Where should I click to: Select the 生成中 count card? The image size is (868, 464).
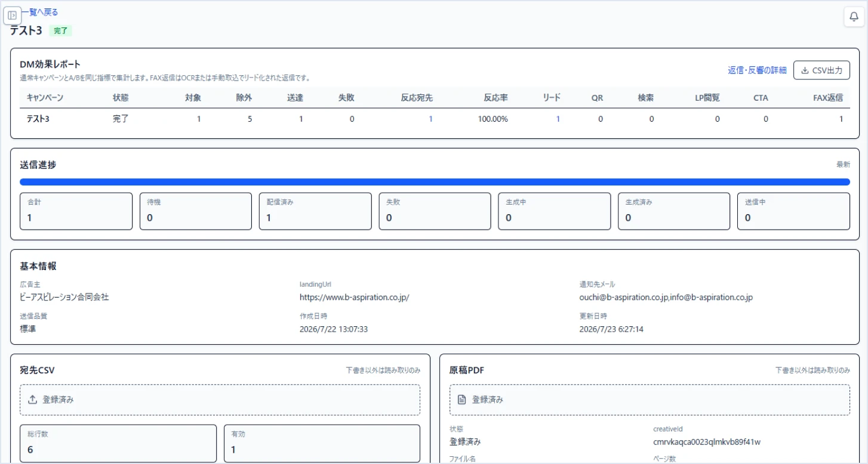555,211
